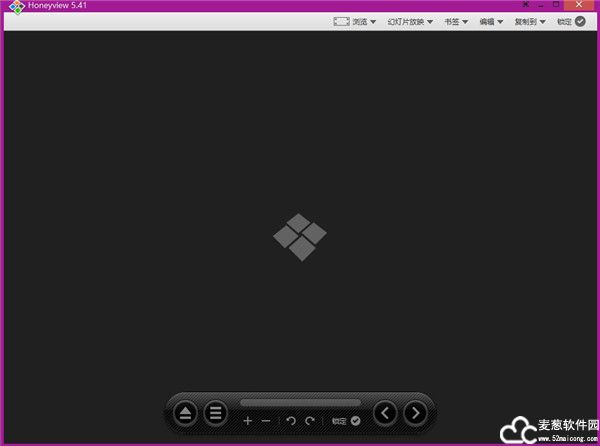The width and height of the screenshot is (600, 446).
Task: Open the 编辑 edit dropdown
Action: pyautogui.click(x=491, y=21)
